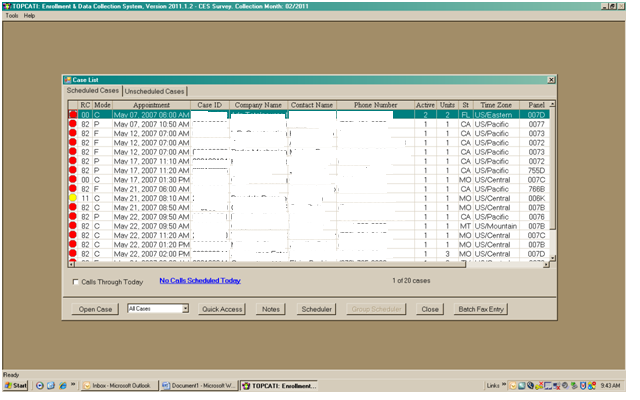Switch to Document1 Microsoft Word taskbar item
Image resolution: width=640 pixels, height=400 pixels.
(198, 385)
